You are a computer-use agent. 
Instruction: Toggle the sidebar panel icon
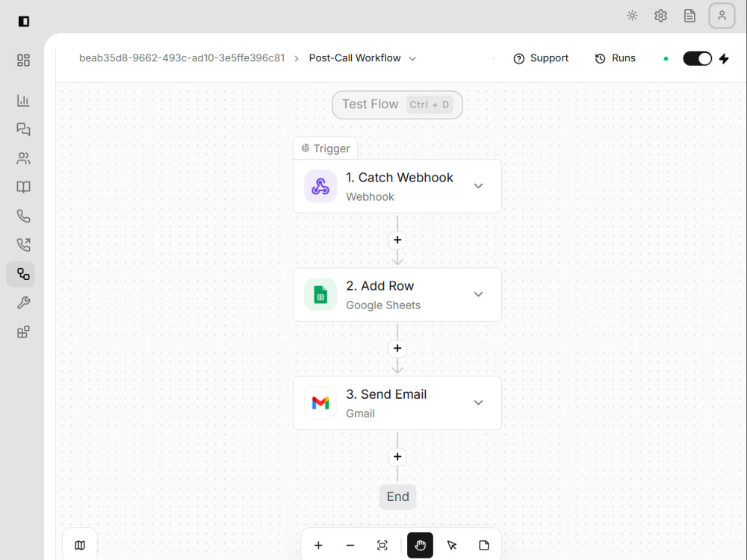pos(24,22)
